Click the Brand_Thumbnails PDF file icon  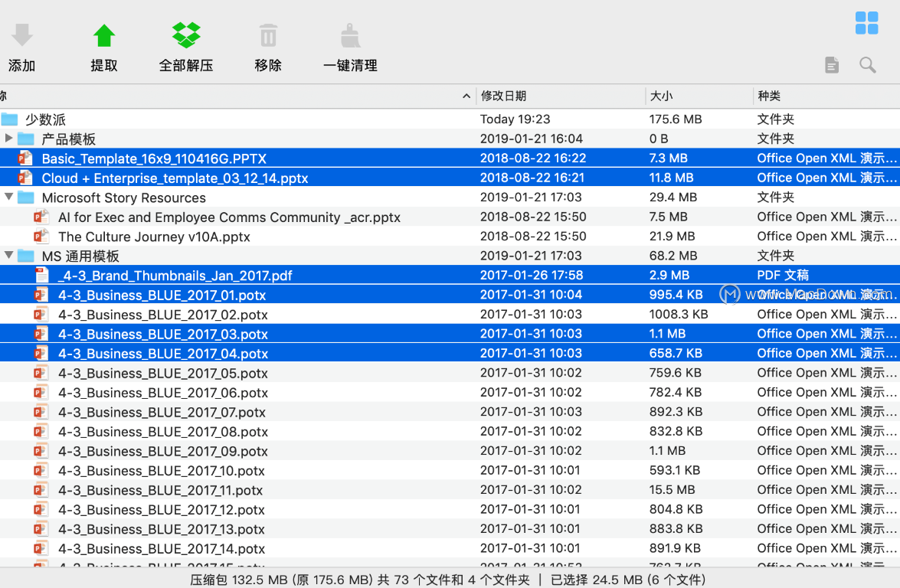(x=41, y=276)
